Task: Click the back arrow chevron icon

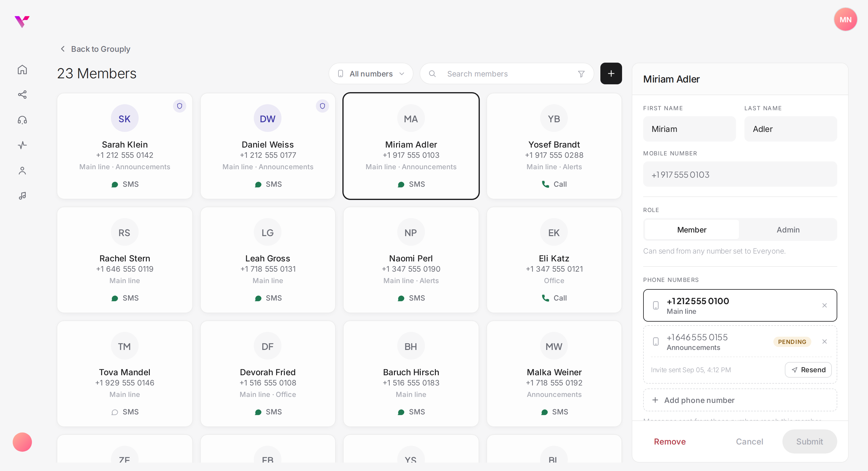Action: 63,49
